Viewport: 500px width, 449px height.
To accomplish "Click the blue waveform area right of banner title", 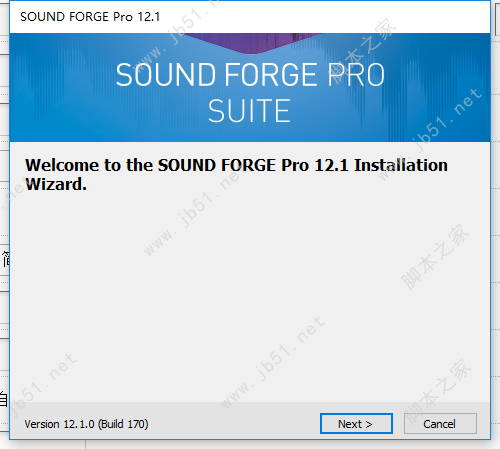I will (x=438, y=87).
